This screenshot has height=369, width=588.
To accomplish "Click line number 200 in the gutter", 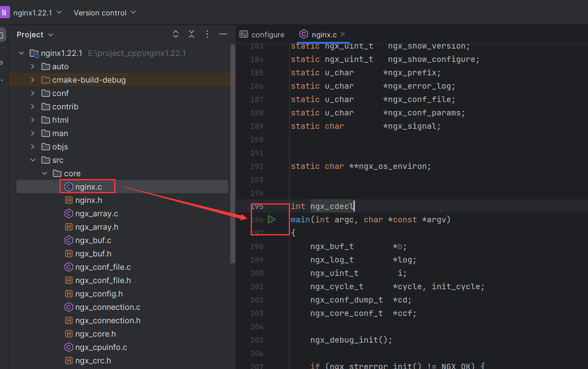I will click(257, 273).
